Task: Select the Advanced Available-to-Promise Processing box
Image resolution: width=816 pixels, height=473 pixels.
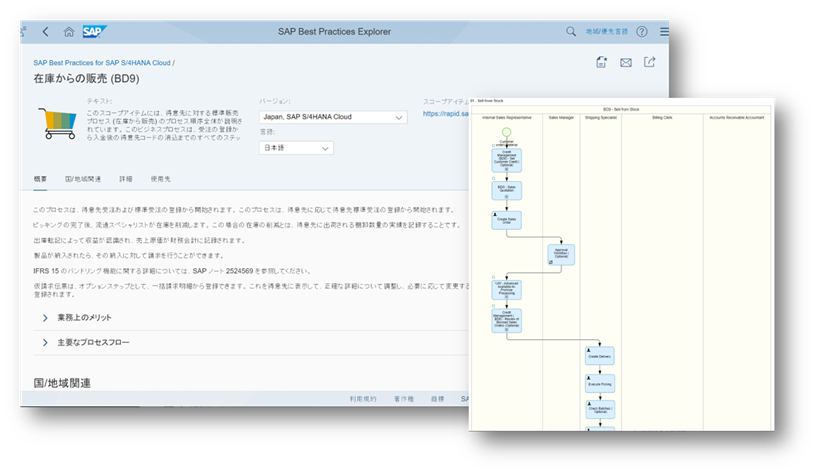Action: point(506,289)
